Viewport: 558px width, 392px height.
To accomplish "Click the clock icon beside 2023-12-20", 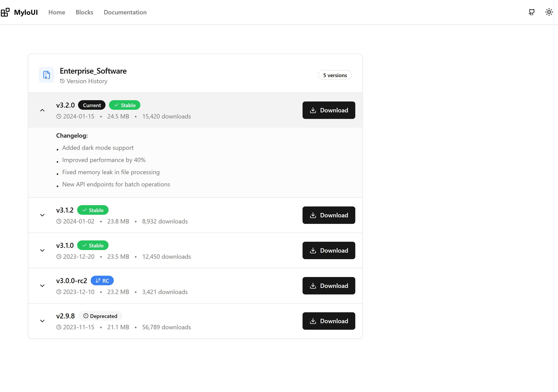I will click(x=59, y=257).
